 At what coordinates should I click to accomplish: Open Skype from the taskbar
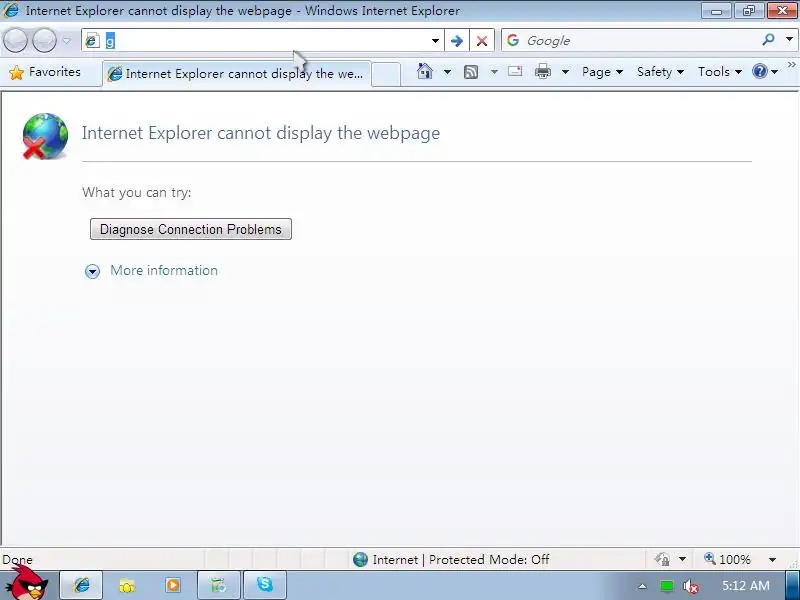(x=265, y=585)
